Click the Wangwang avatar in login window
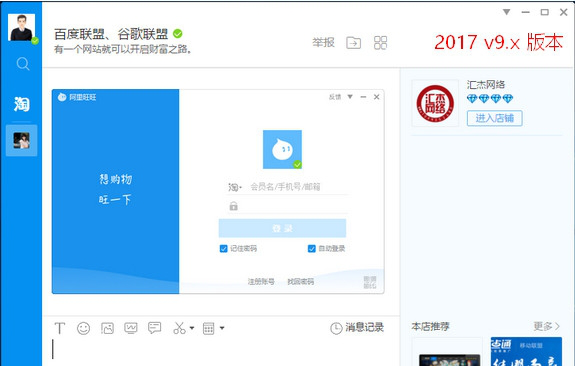The width and height of the screenshot is (575, 380). pyautogui.click(x=282, y=149)
